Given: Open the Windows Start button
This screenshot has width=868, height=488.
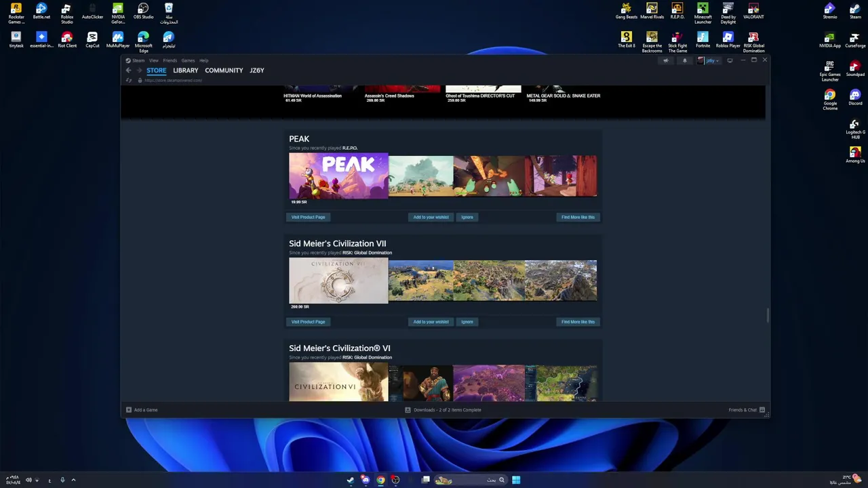Looking at the screenshot, I should (x=516, y=480).
